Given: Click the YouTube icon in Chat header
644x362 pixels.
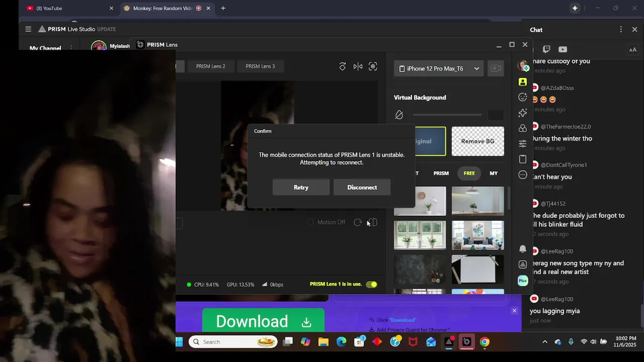Looking at the screenshot, I should pos(562,49).
